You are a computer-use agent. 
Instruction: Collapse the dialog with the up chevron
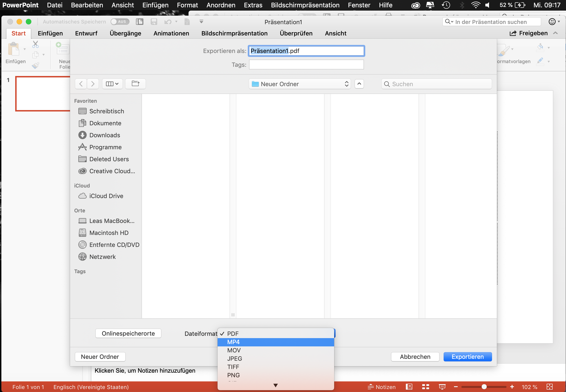pos(359,84)
